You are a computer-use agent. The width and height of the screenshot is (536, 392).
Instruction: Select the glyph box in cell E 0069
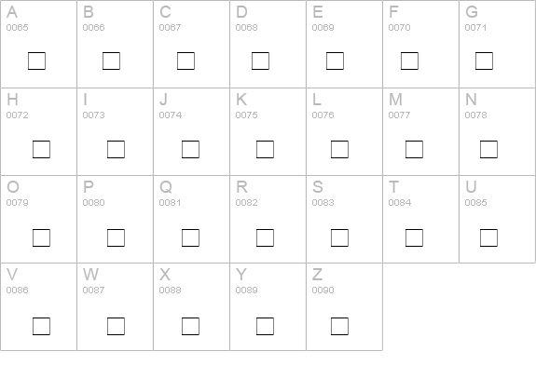click(x=335, y=61)
